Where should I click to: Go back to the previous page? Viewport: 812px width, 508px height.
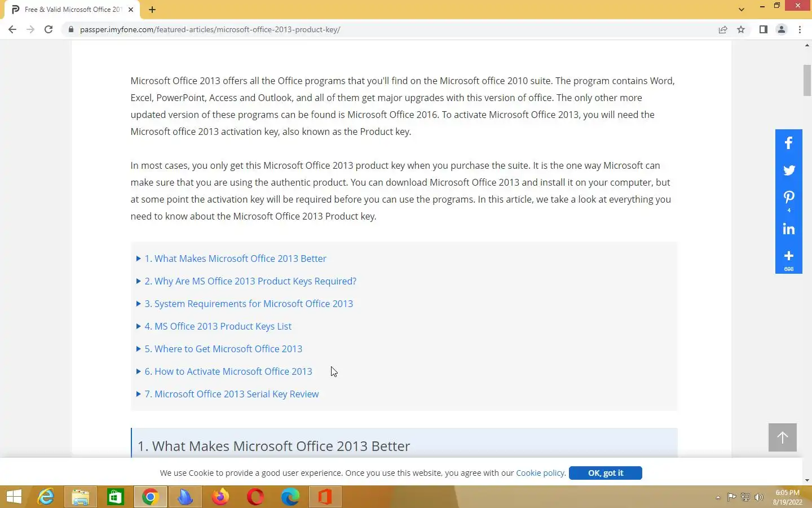coord(12,29)
